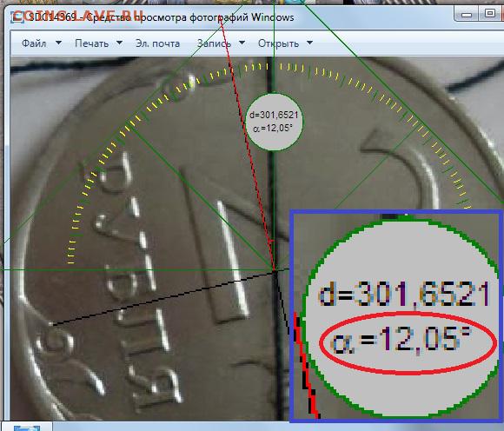Viewport: 504px width, 431px height.
Task: Click the Эл. почта button
Action: tap(157, 43)
